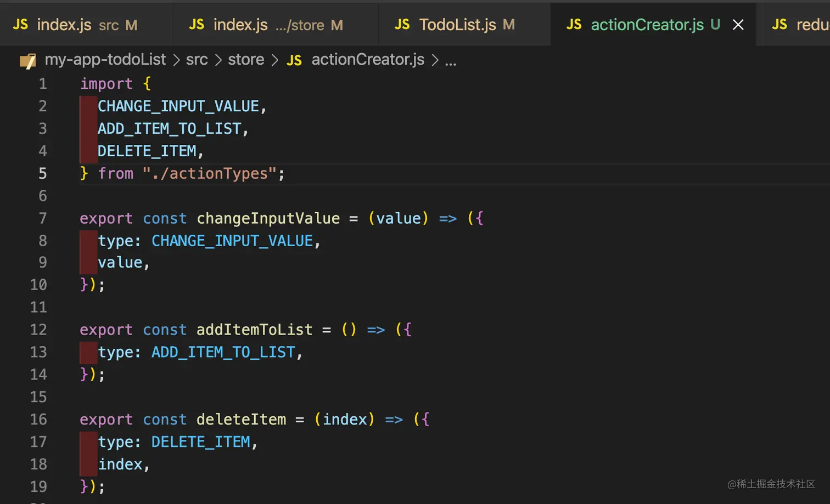Viewport: 830px width, 504px height.
Task: Open my-app-todoList in the breadcrumb
Action: coord(105,59)
